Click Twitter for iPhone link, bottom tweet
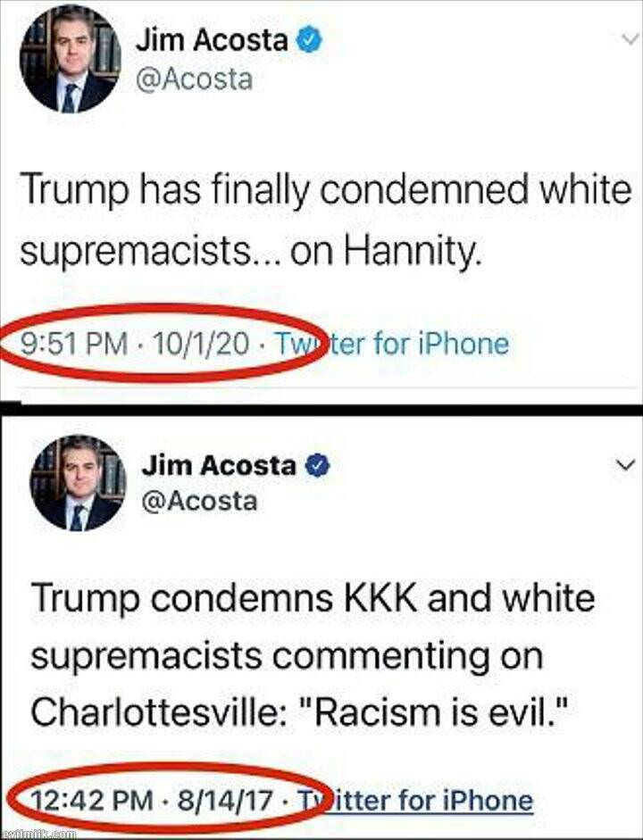 (x=415, y=801)
